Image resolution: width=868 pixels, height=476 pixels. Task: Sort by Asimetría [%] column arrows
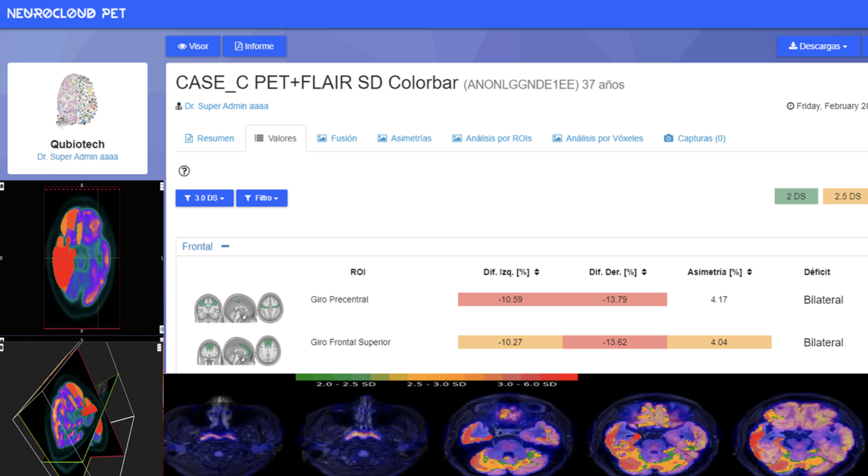tap(750, 272)
